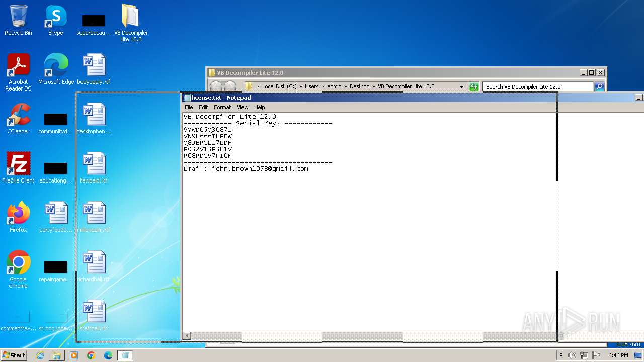Open Internet Explorer from taskbar

40,355
